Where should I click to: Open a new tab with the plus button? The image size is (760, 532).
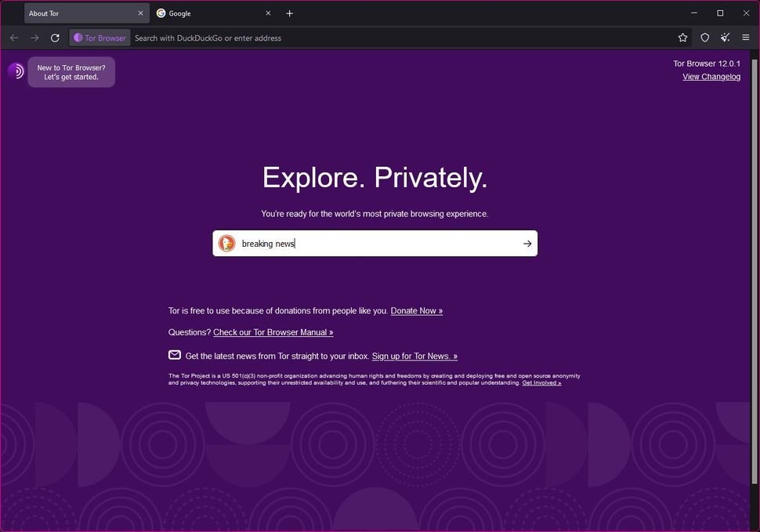(290, 13)
